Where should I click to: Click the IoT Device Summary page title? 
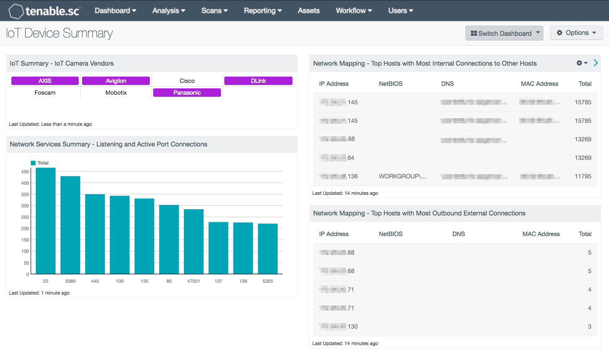point(59,33)
